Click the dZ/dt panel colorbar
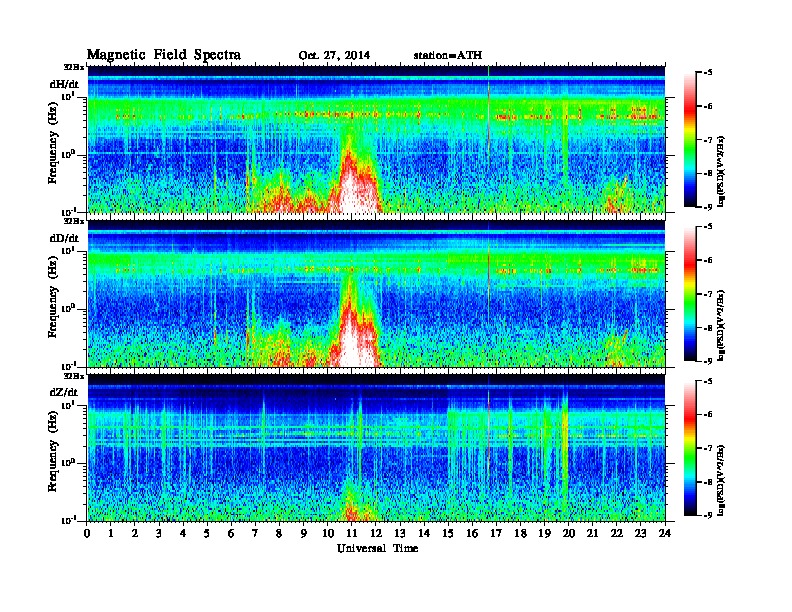The image size is (792, 612). click(690, 448)
